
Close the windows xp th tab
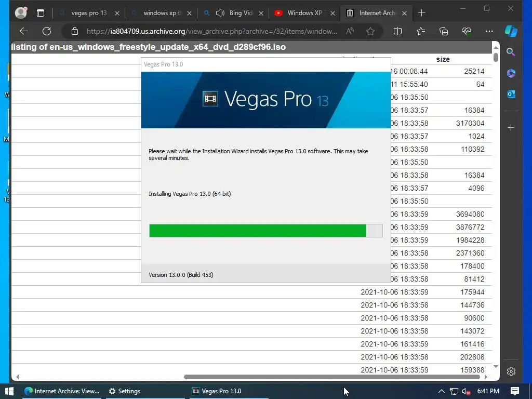click(189, 13)
